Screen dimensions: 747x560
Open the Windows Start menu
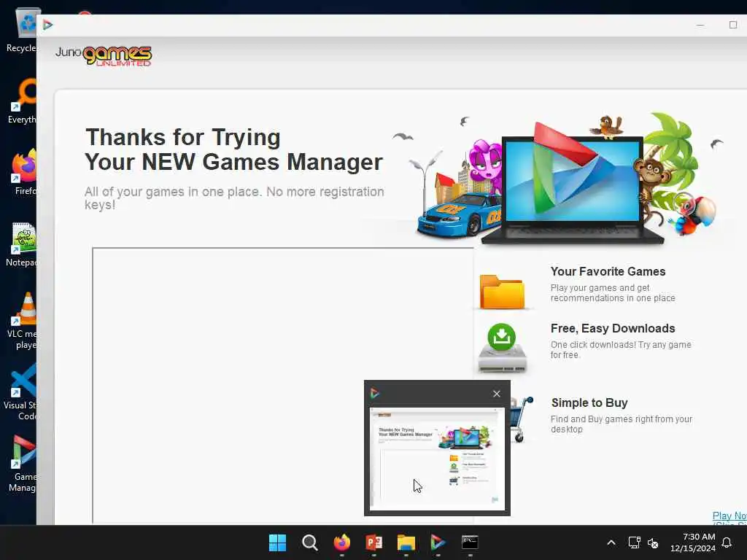277,542
